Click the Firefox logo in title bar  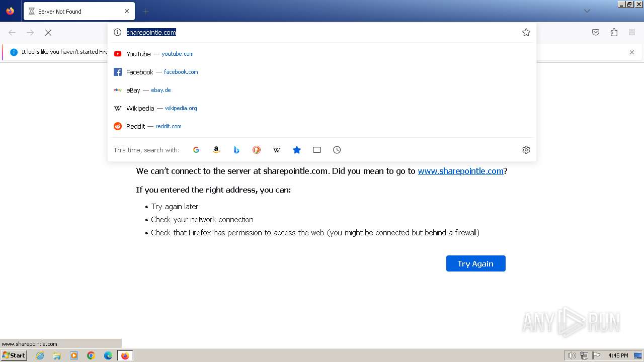(x=10, y=11)
